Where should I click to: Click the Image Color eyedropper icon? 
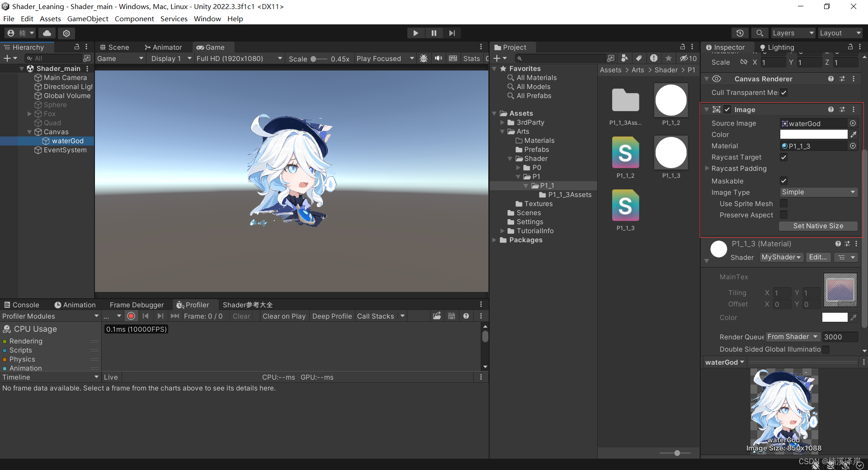point(854,135)
